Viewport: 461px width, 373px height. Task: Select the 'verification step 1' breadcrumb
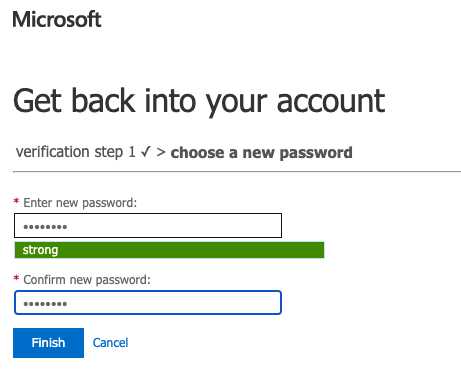pos(76,152)
